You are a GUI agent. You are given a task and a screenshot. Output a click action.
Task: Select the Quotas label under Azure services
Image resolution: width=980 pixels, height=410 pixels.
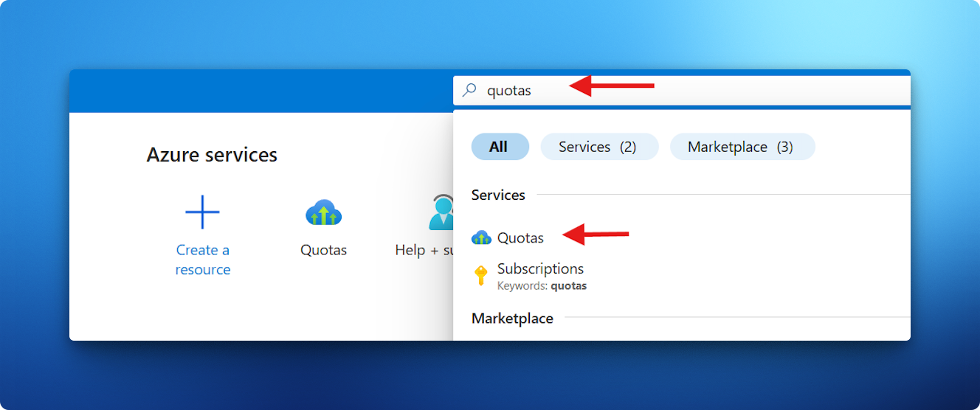click(323, 250)
